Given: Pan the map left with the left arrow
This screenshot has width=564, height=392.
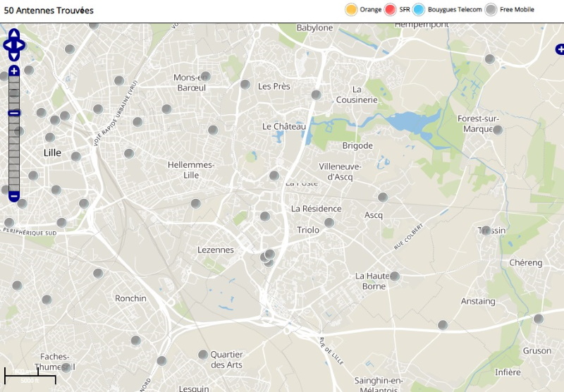Looking at the screenshot, I should [x=7, y=45].
